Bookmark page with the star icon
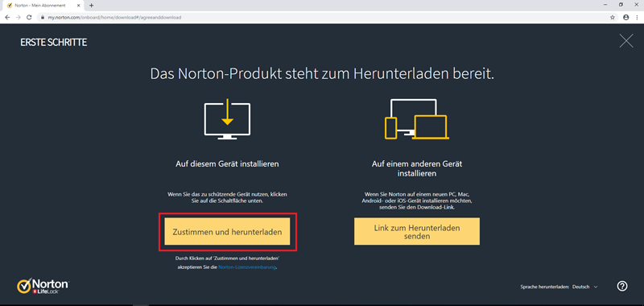 (613, 17)
